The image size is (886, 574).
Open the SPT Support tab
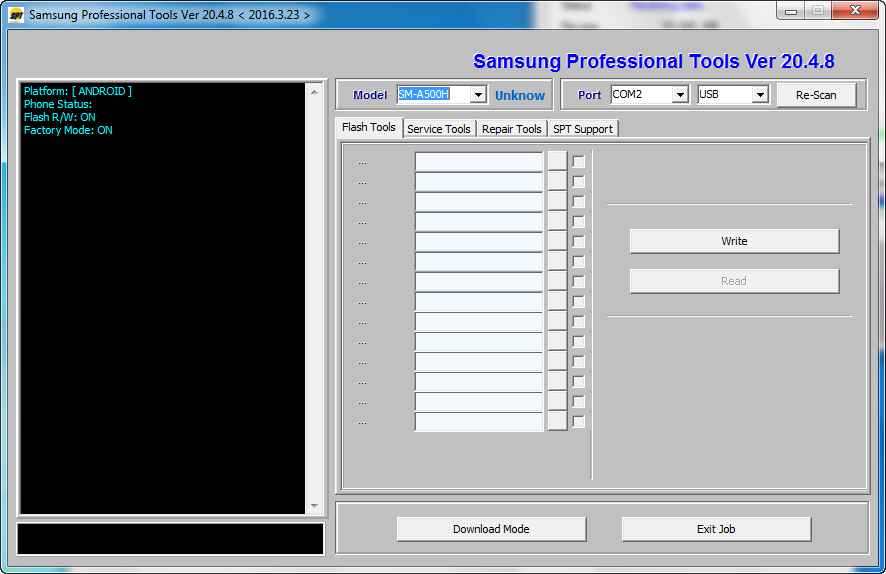[x=583, y=129]
